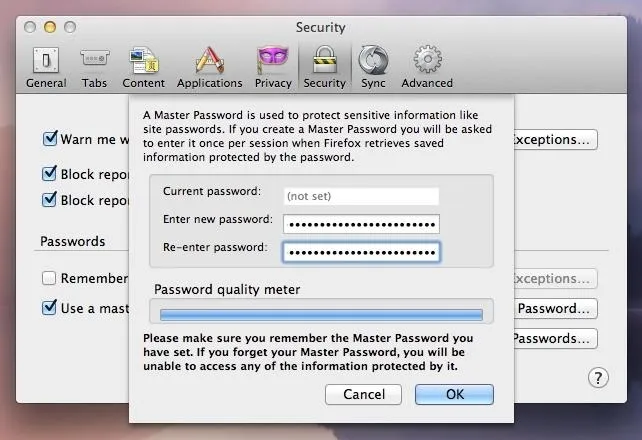
Task: Cancel the master password dialog
Action: pyautogui.click(x=363, y=394)
